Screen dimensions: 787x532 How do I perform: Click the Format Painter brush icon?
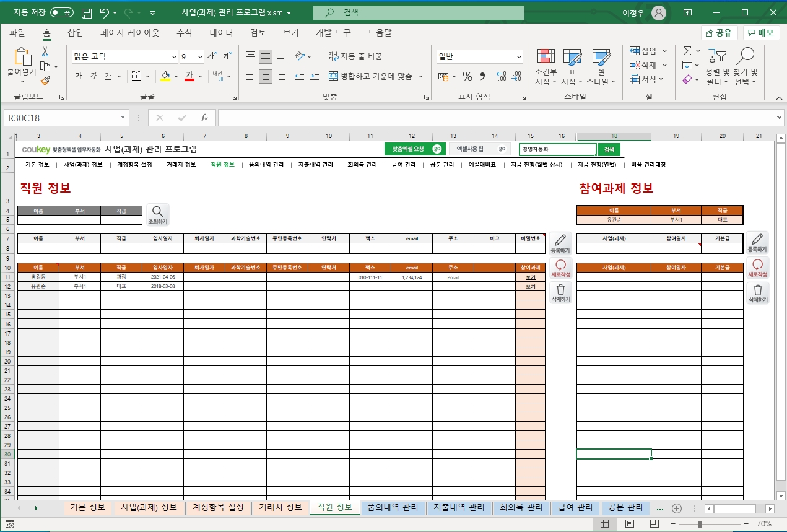[45, 81]
